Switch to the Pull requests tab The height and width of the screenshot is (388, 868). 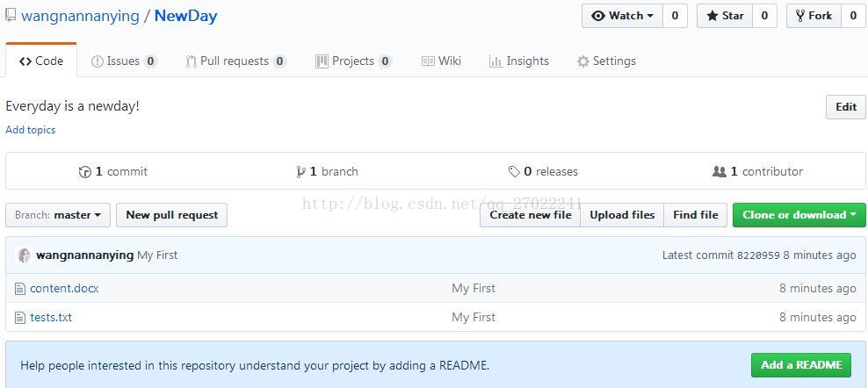(235, 61)
